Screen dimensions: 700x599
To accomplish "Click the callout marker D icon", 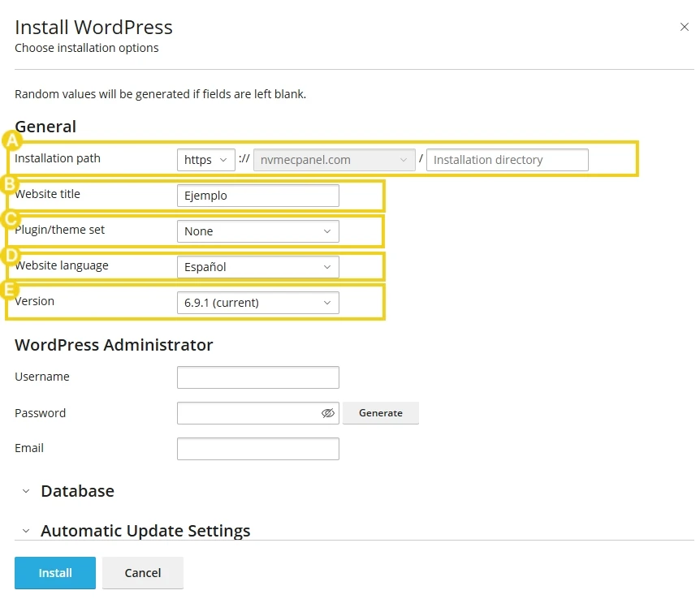I will coord(12,255).
